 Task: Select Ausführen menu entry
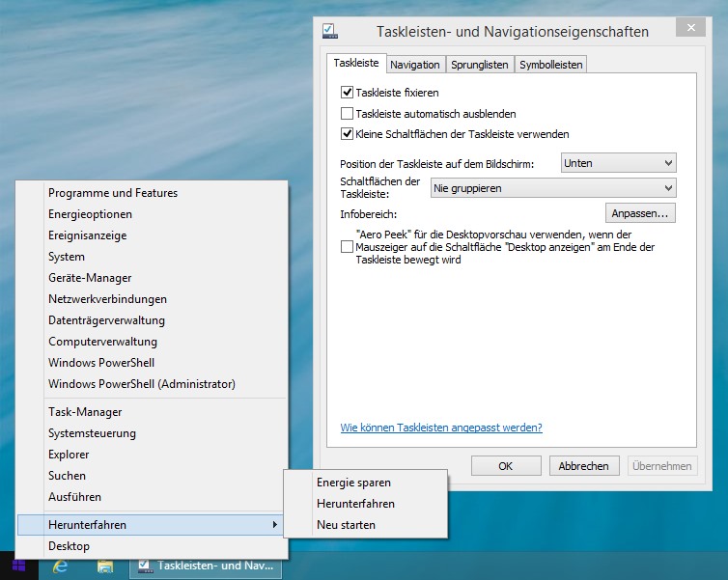coord(152,497)
